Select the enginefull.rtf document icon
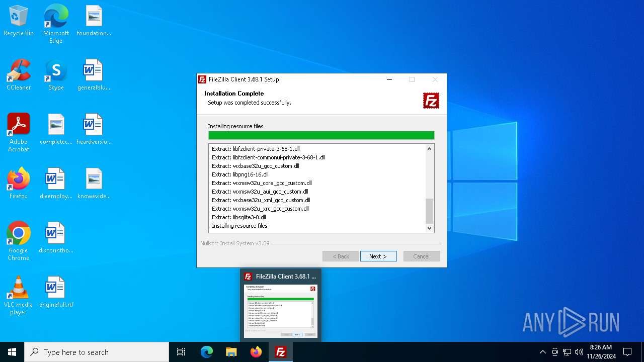 click(x=56, y=293)
